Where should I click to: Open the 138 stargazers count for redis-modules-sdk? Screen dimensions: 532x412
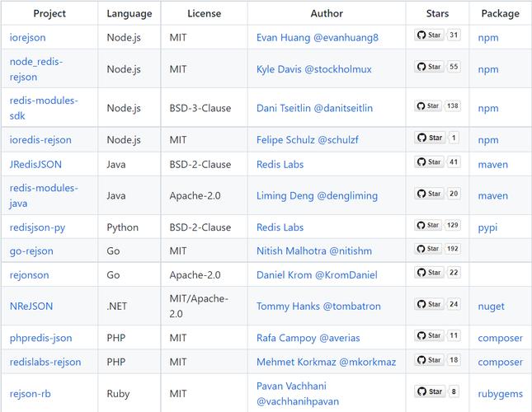pos(453,106)
